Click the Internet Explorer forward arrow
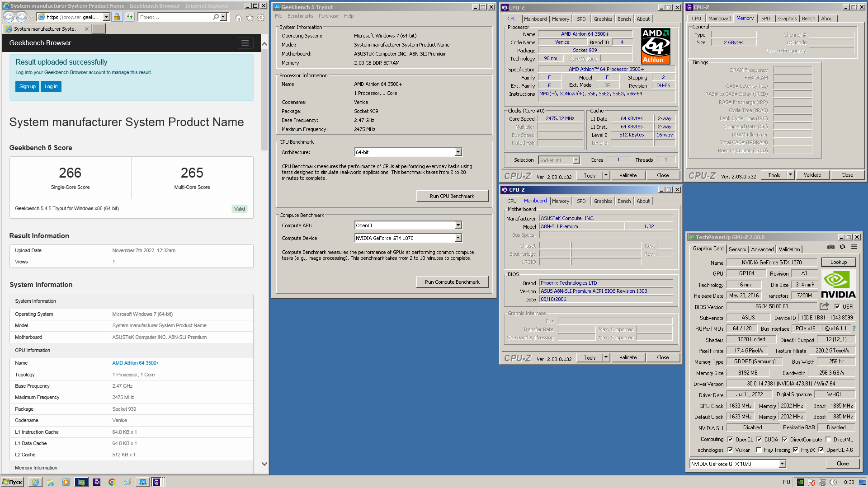 tap(21, 17)
